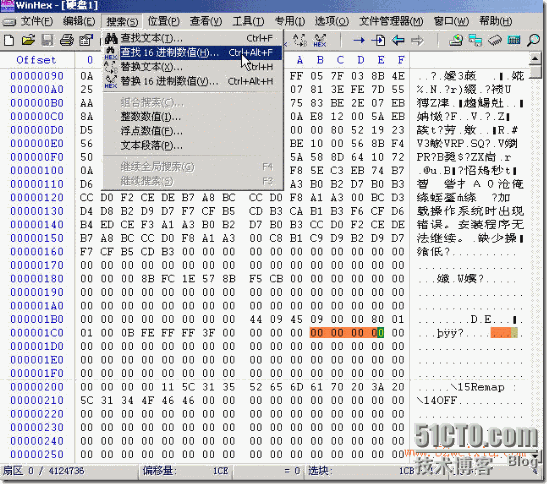The height and width of the screenshot is (484, 547).
Task: Open the 窗口(W) menu
Action: coord(451,22)
